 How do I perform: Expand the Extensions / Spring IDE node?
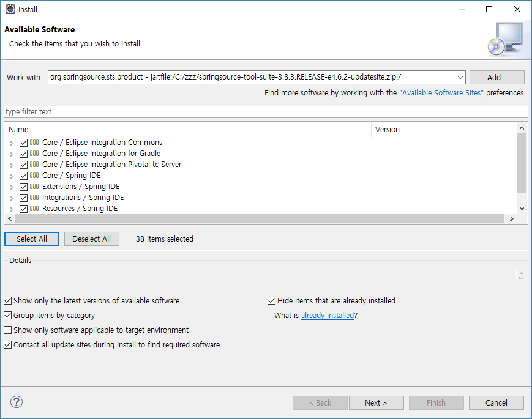[x=11, y=187]
